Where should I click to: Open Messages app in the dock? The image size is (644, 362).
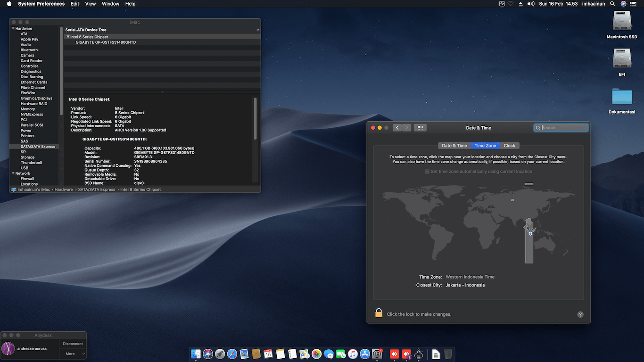[x=329, y=354]
